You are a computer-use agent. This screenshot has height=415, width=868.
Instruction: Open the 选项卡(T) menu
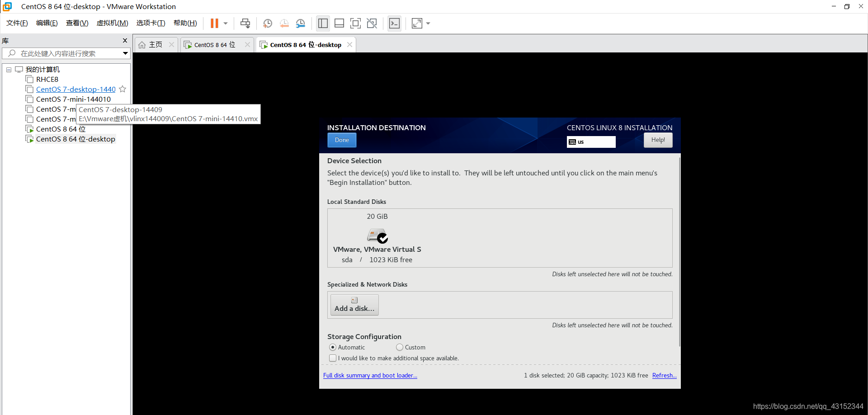(151, 23)
